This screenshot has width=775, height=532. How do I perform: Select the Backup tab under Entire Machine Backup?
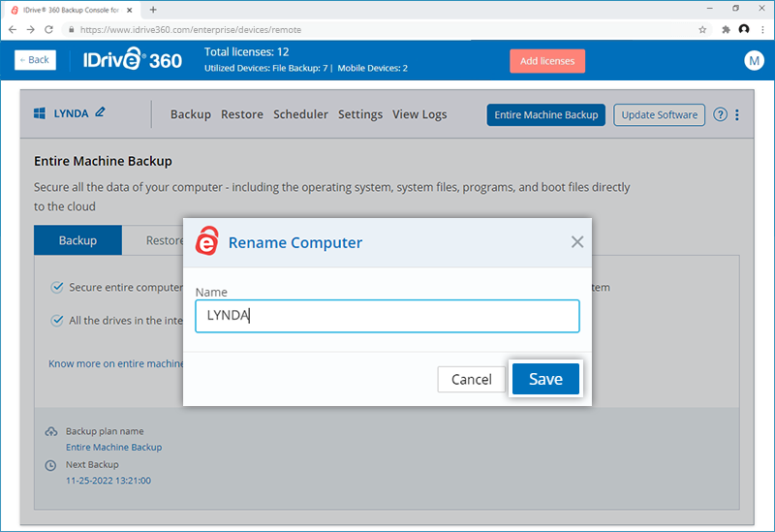click(x=77, y=240)
